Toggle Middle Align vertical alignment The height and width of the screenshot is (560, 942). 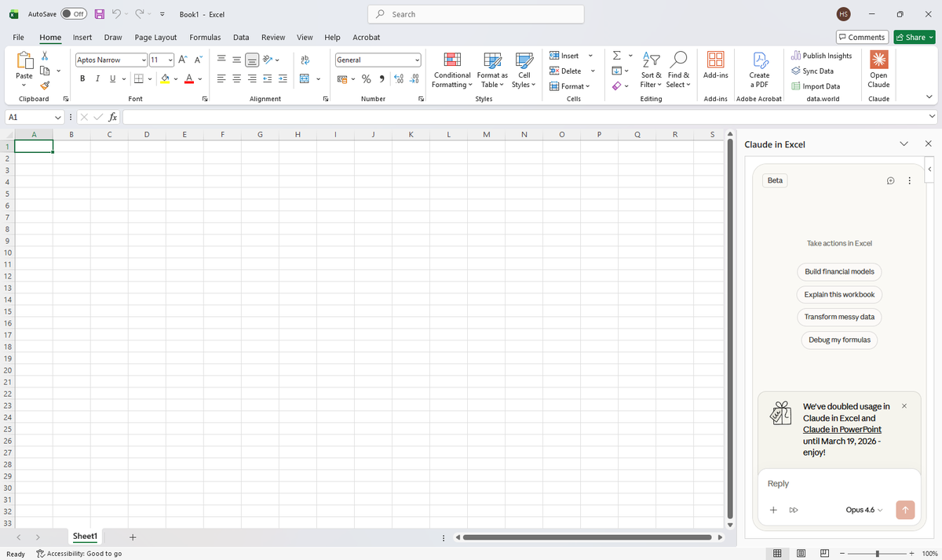point(237,60)
